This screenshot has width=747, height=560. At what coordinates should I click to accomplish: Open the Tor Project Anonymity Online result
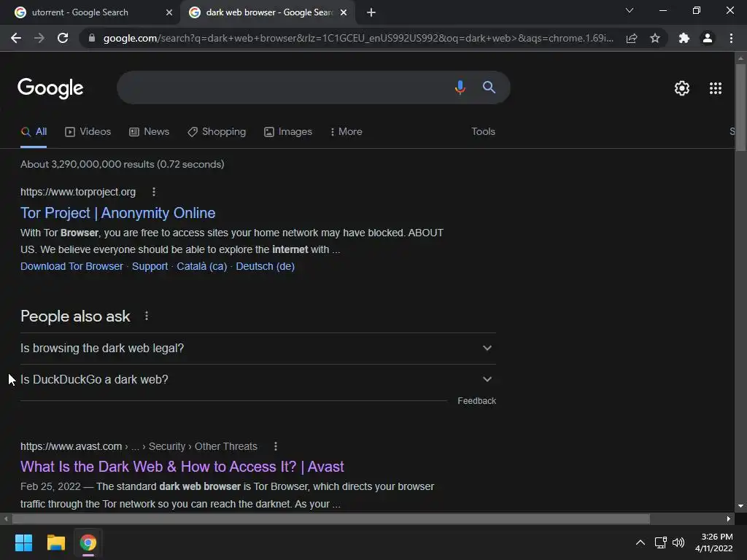(117, 213)
